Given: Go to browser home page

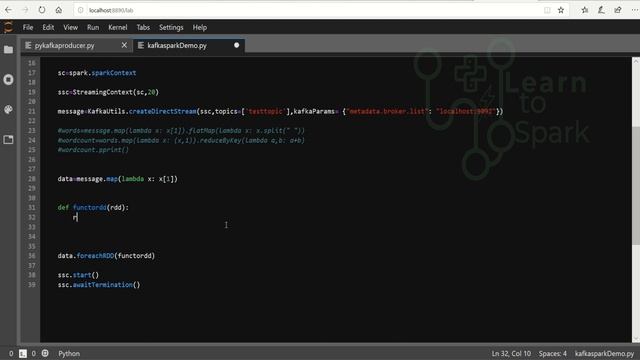Looking at the screenshot, I should tap(59, 10).
